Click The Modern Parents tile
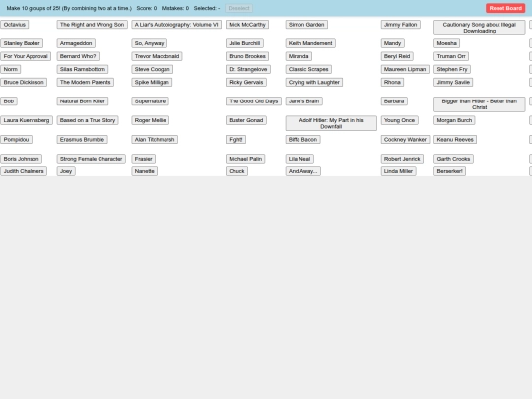 click(x=86, y=82)
